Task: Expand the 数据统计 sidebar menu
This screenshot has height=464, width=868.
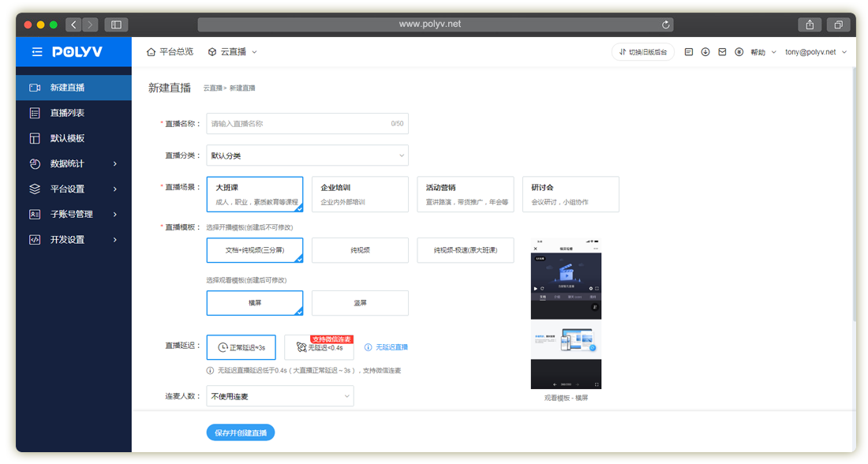Action: coord(73,163)
